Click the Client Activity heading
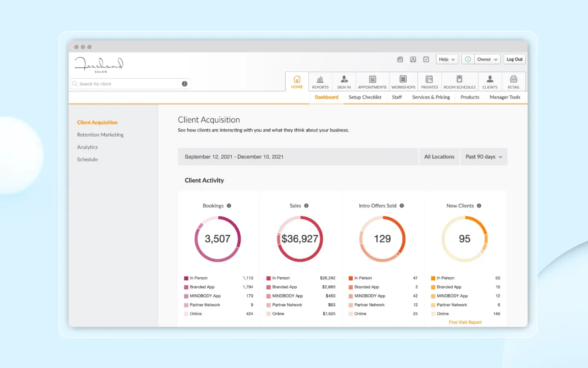Image resolution: width=588 pixels, height=368 pixels. click(204, 180)
